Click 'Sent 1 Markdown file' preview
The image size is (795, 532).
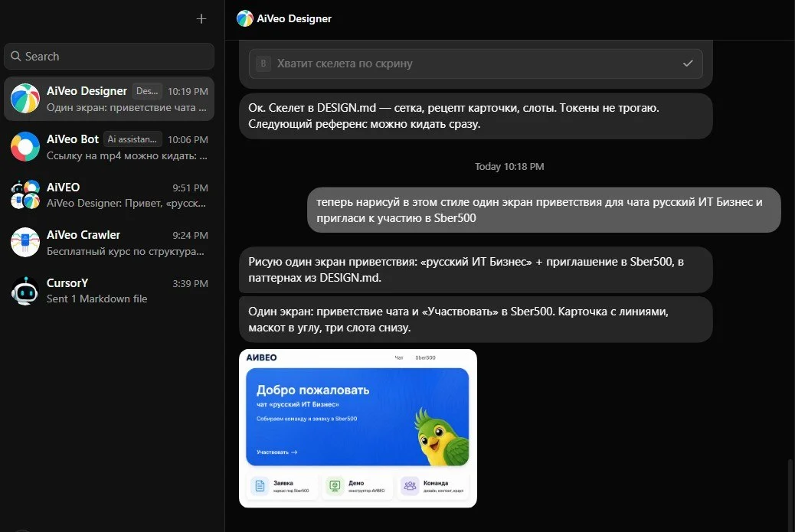[x=97, y=299]
